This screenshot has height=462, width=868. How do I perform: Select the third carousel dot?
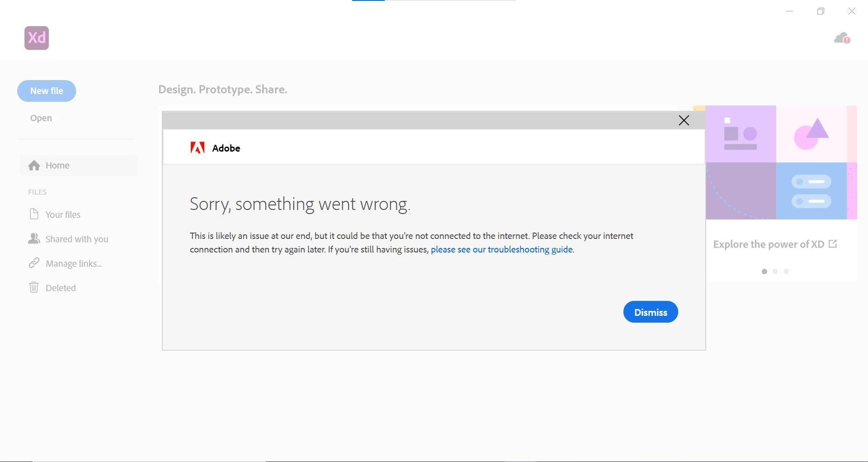[786, 271]
